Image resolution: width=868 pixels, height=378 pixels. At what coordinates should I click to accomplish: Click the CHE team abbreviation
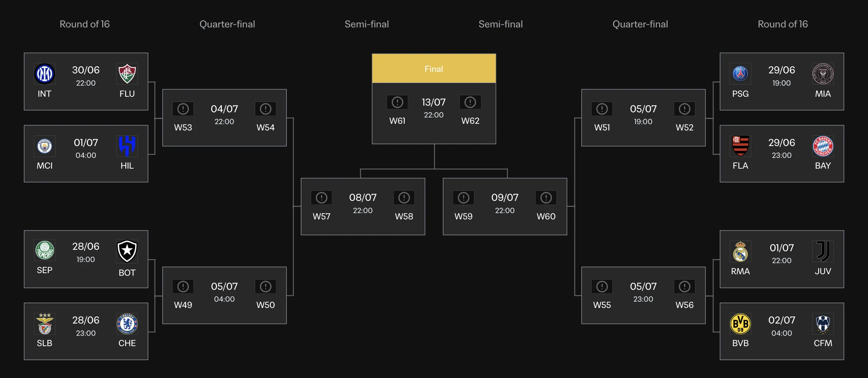(127, 343)
